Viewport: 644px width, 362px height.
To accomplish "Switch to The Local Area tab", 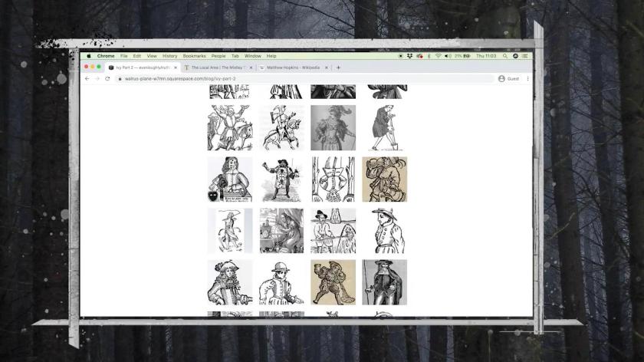I will (218, 67).
